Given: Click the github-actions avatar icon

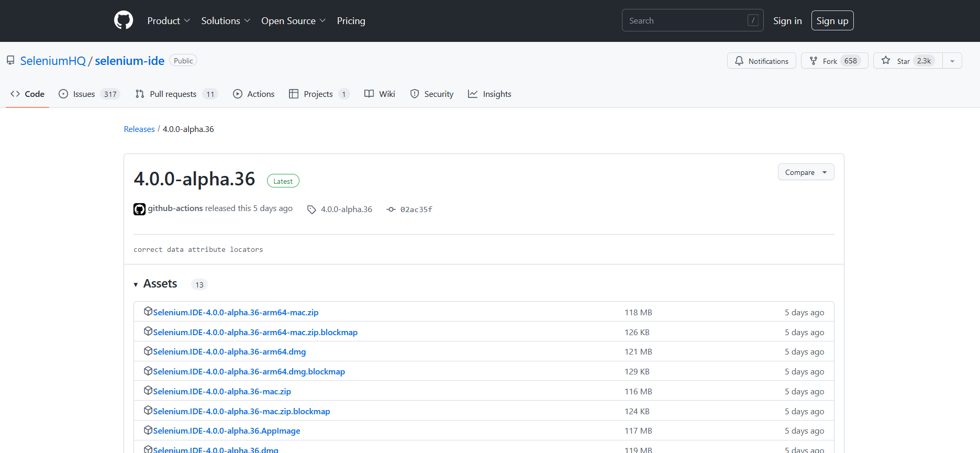Looking at the screenshot, I should tap(139, 209).
